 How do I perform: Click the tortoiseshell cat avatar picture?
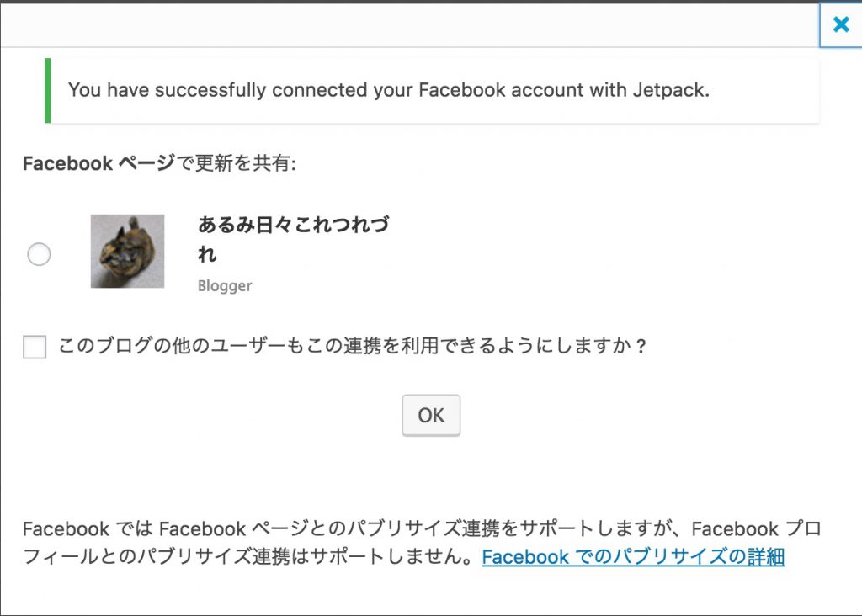coord(128,251)
